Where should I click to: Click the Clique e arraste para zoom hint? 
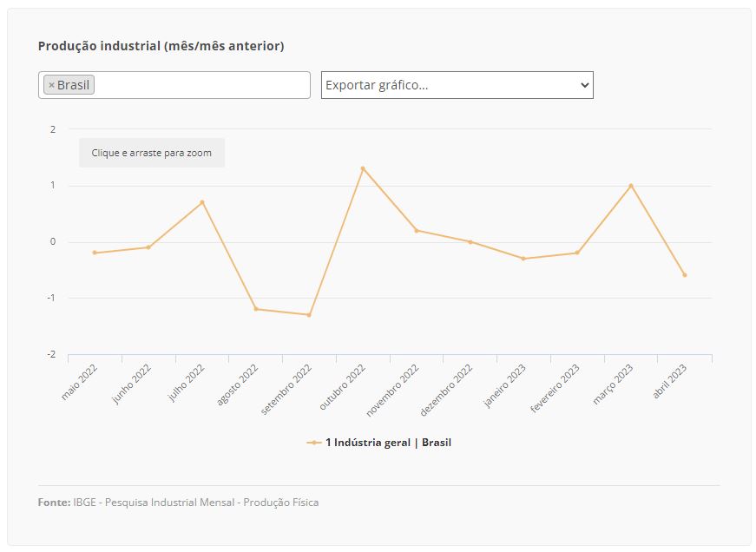pos(151,153)
